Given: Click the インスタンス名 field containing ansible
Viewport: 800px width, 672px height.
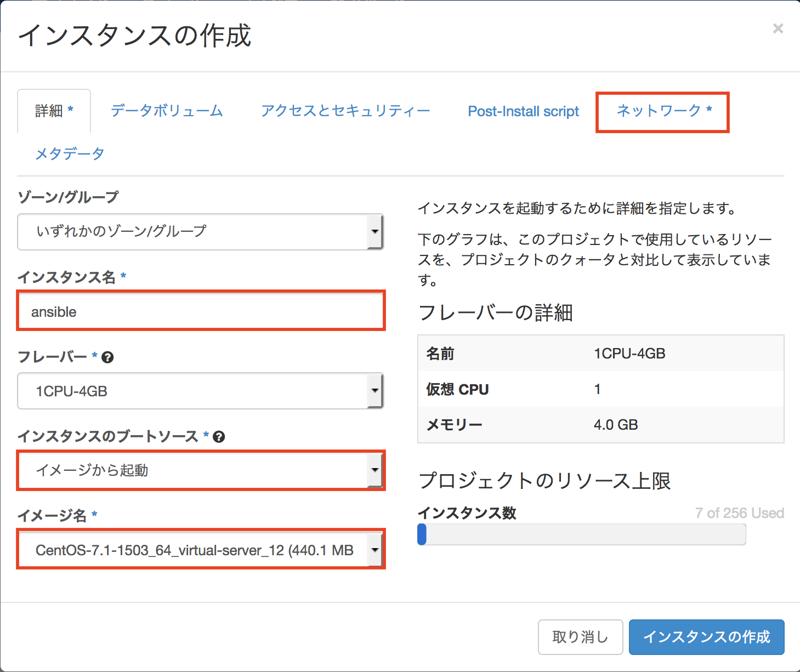Looking at the screenshot, I should [x=200, y=311].
